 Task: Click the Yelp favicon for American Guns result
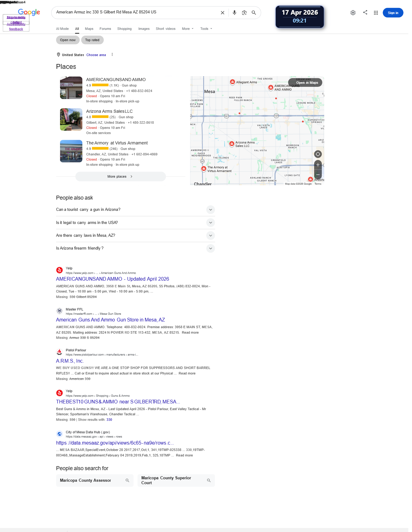point(59,270)
